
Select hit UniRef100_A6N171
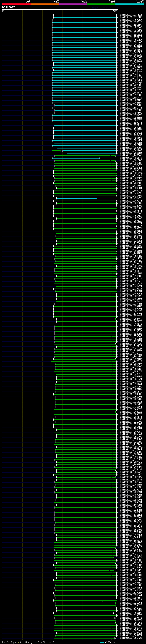pyautogui.click(x=131, y=158)
